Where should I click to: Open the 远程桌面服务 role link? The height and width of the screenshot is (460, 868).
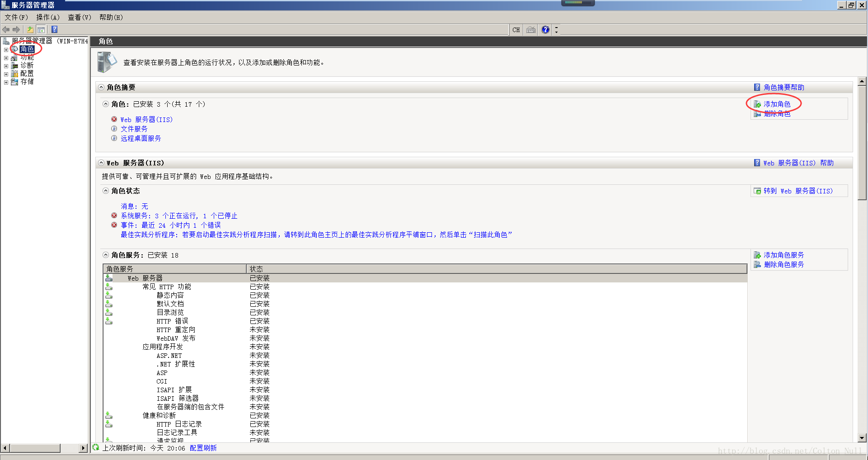(x=141, y=138)
